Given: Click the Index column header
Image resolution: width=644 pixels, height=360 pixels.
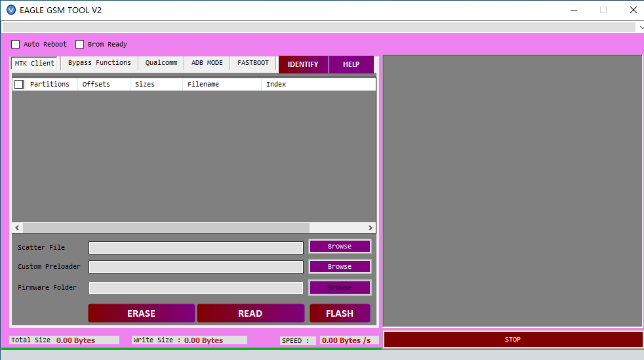Looking at the screenshot, I should [276, 84].
